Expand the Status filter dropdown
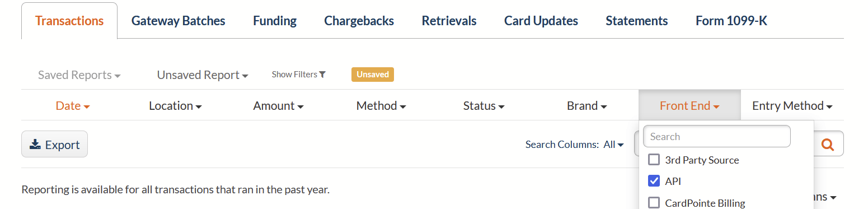 (484, 105)
